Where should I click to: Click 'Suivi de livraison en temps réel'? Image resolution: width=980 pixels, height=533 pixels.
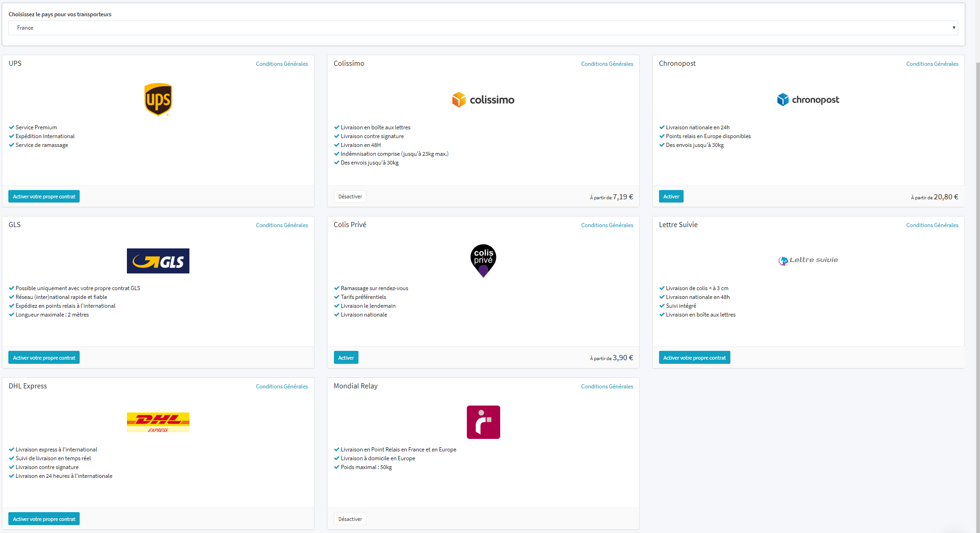coord(53,458)
